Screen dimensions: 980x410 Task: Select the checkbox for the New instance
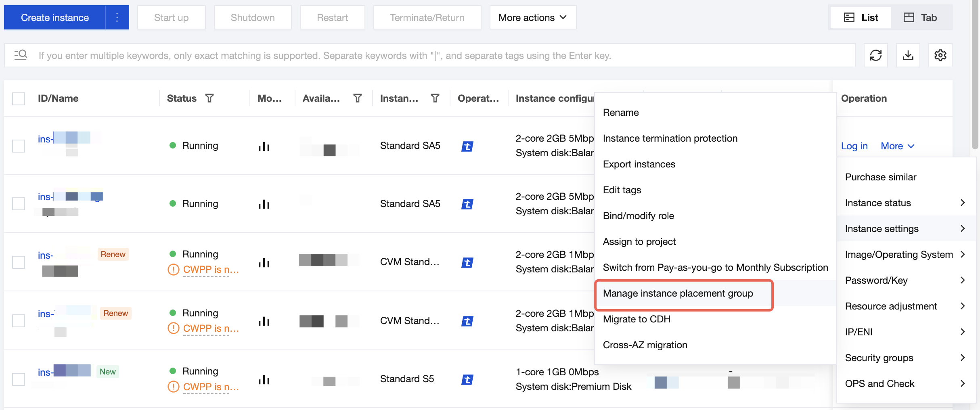(x=19, y=379)
